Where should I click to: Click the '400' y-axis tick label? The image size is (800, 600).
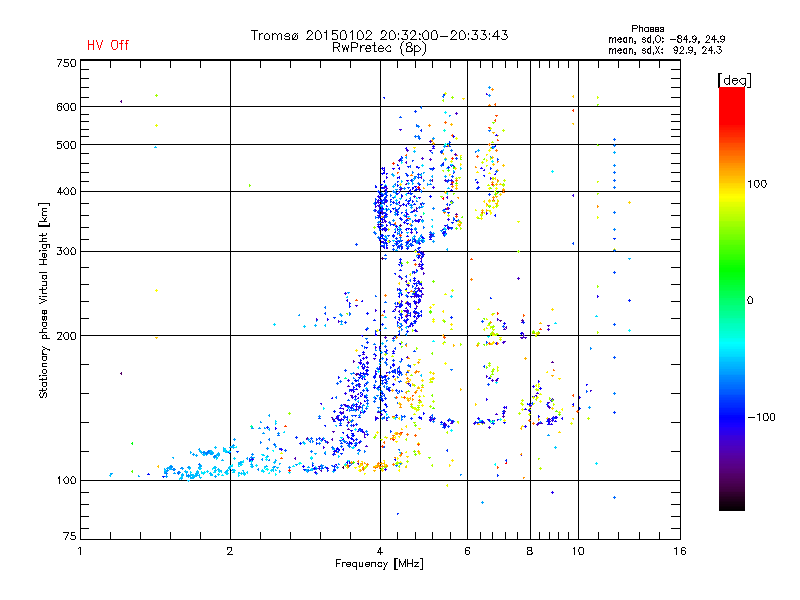coord(66,192)
